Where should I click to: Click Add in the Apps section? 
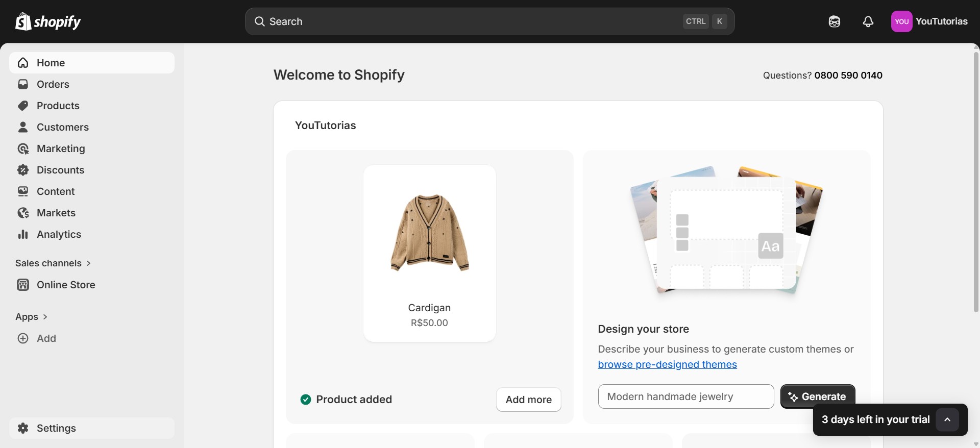(x=92, y=338)
